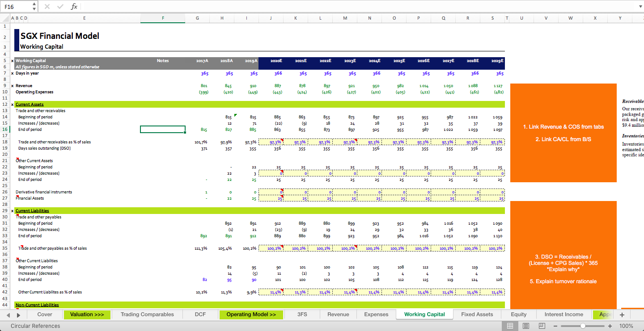Select the 2020E column header cell
The width and height of the screenshot is (644, 331).
click(x=276, y=61)
